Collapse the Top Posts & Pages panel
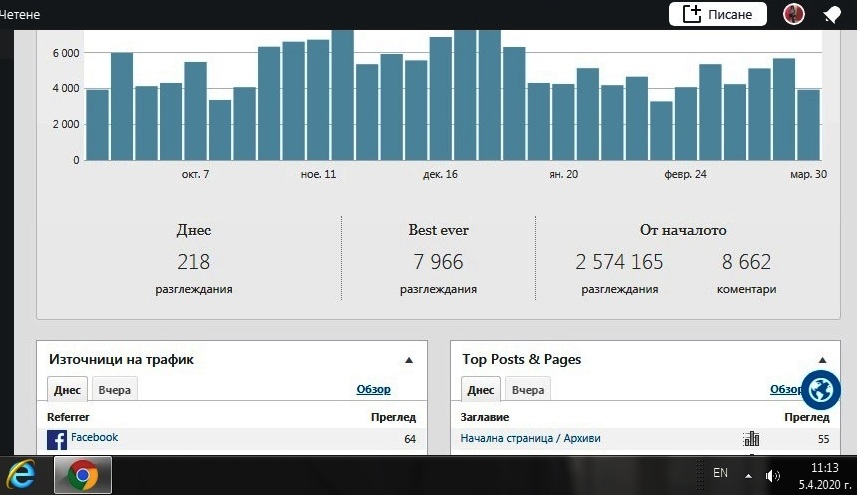Screen dimensions: 857x495 coord(822,359)
